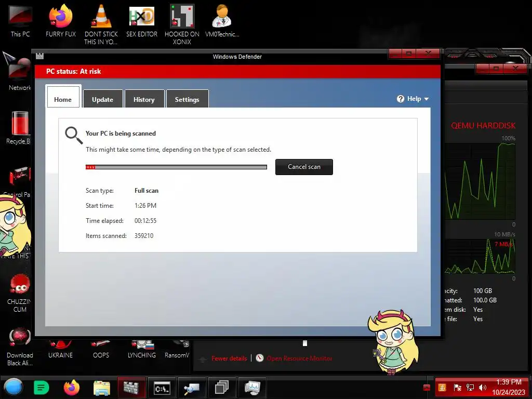This screenshot has width=532, height=399.
Task: Open the VM0Technic... desktop shortcut
Action: pyautogui.click(x=222, y=21)
